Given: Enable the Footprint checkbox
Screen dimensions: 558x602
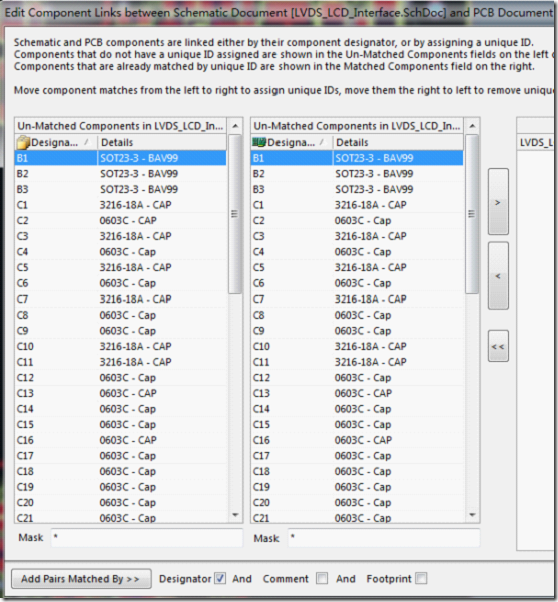Looking at the screenshot, I should click(x=421, y=578).
